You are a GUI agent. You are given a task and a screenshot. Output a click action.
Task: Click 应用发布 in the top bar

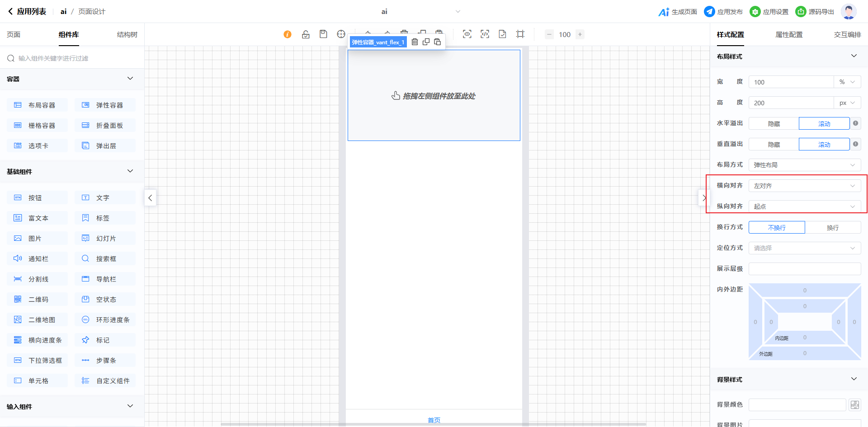point(723,12)
